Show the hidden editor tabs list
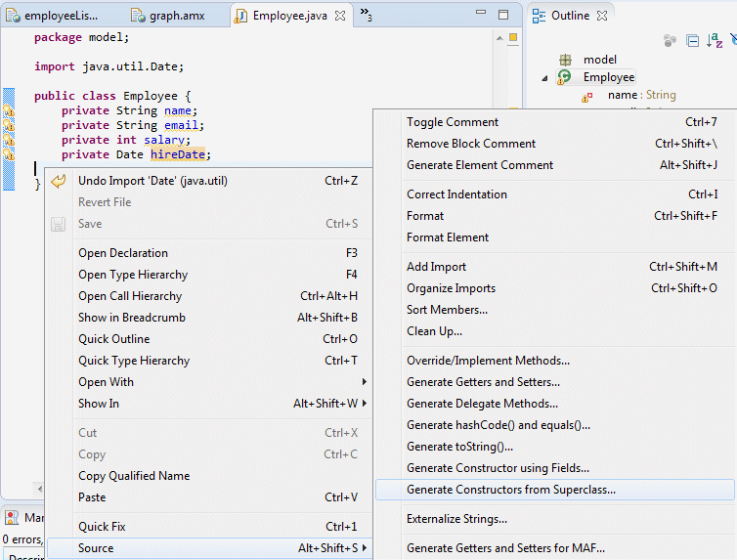This screenshot has width=737, height=560. pyautogui.click(x=365, y=14)
